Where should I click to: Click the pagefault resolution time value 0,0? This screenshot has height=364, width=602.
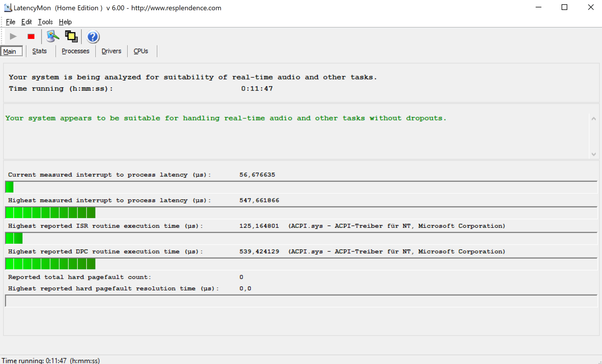click(245, 289)
